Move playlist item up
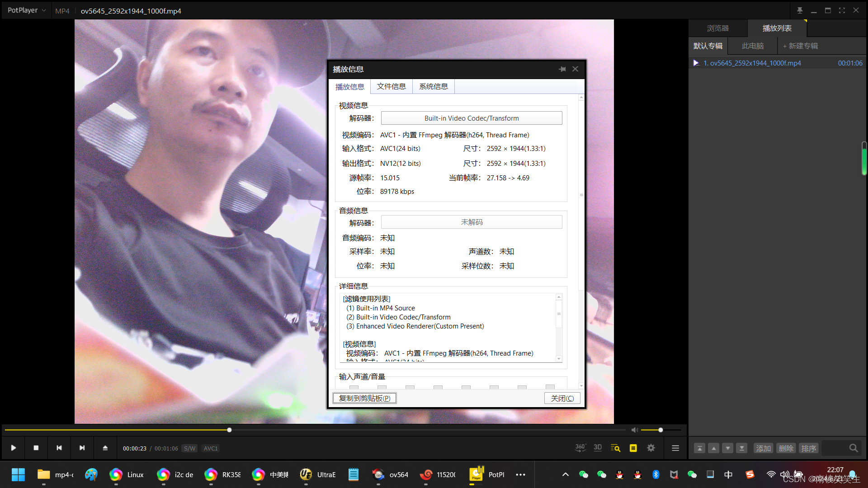 pyautogui.click(x=713, y=448)
